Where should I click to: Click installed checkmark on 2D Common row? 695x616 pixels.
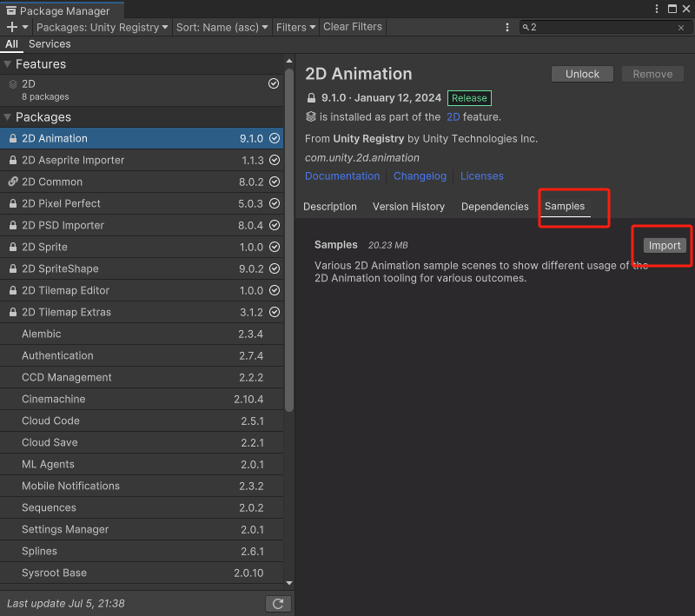(275, 182)
